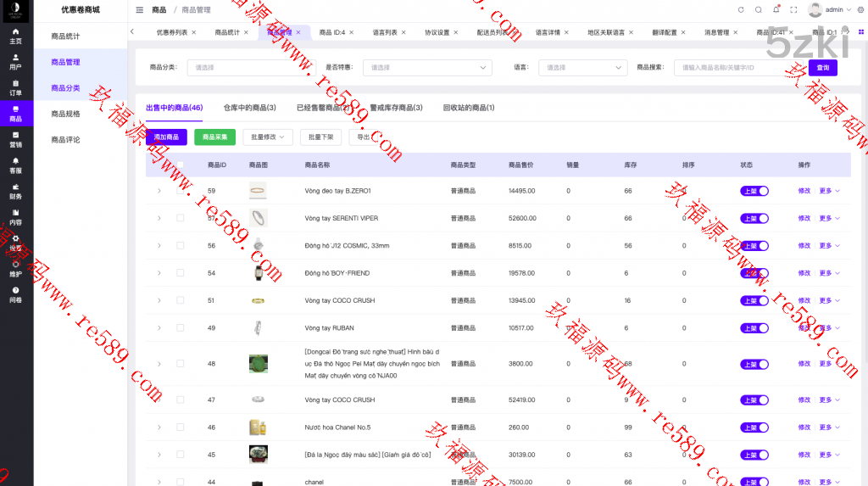Viewport: 868px width, 486px height.
Task: Open the notification bell icon
Action: [x=776, y=10]
